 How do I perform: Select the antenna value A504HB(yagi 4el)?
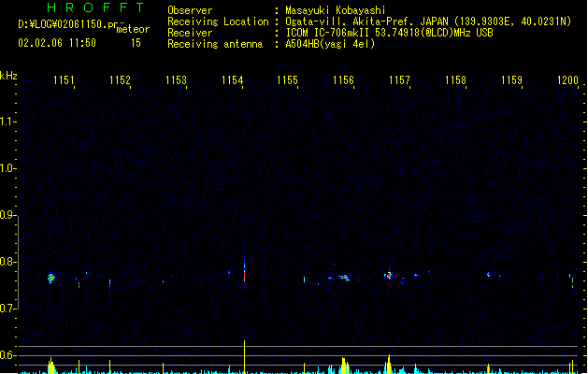click(330, 44)
